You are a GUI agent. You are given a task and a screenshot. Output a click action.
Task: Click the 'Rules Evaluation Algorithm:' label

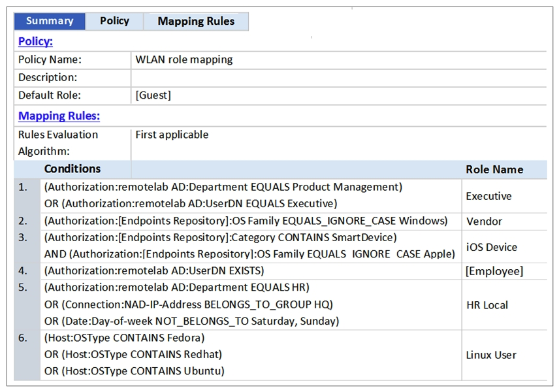pyautogui.click(x=57, y=142)
